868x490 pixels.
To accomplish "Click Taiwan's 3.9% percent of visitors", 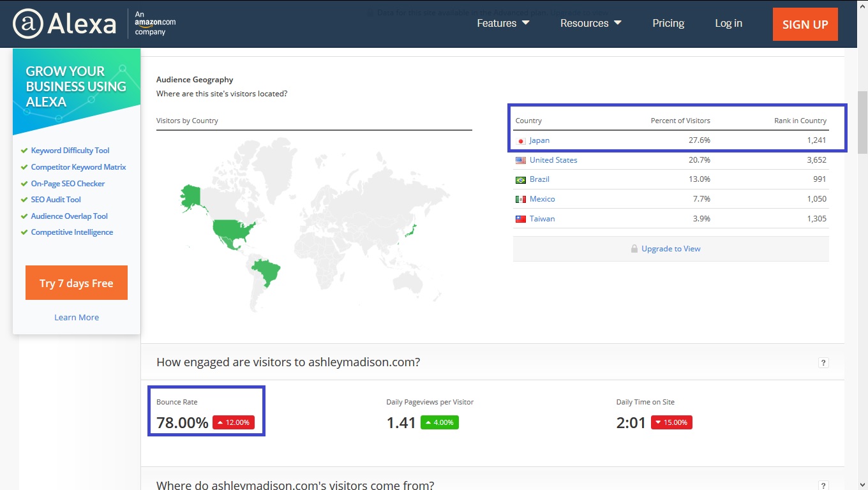I will [x=702, y=219].
